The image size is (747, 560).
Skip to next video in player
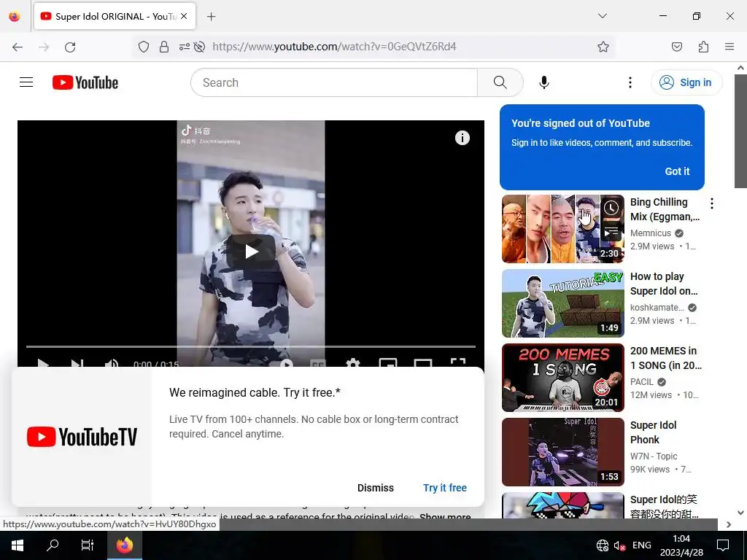[x=77, y=363]
